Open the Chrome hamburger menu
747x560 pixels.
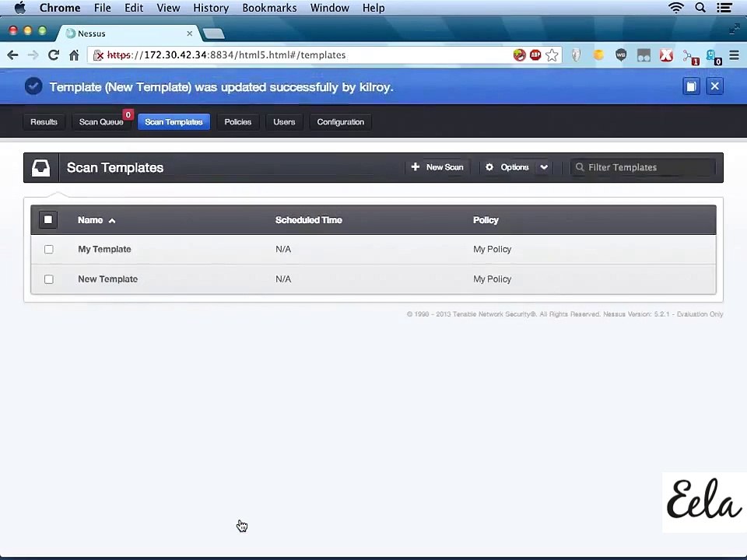coord(734,55)
